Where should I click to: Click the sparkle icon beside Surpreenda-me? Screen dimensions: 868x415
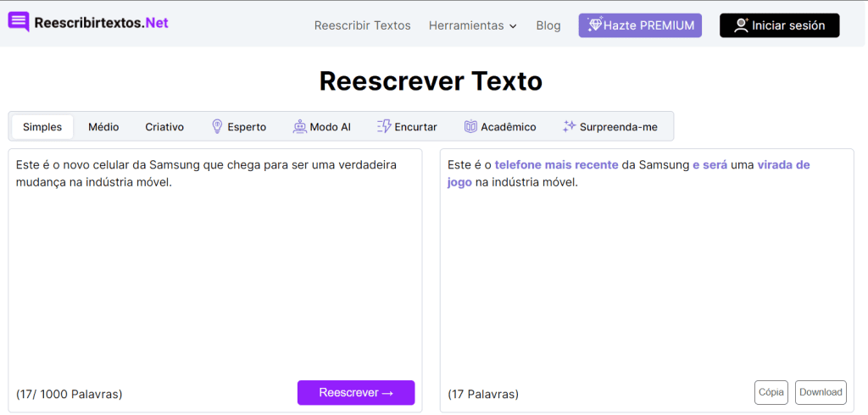[x=569, y=127]
